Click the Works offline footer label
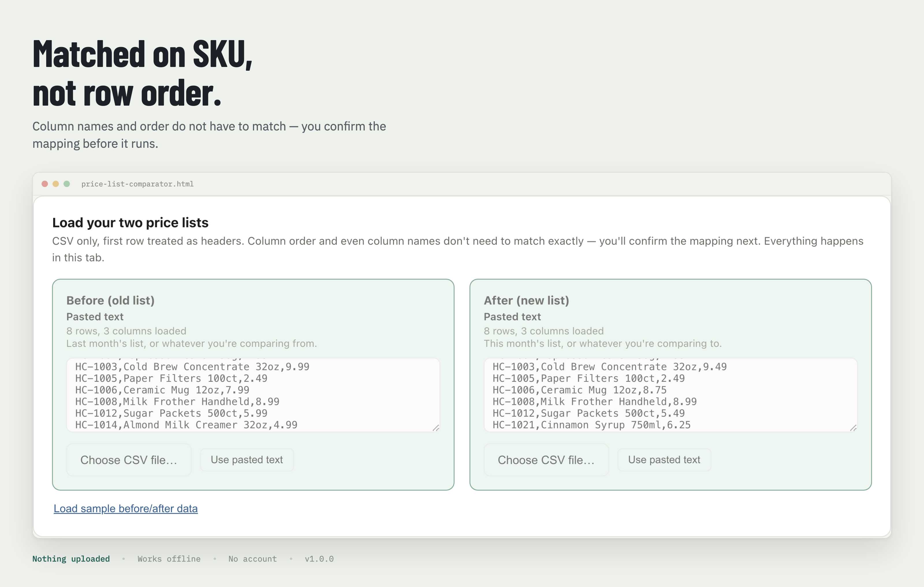This screenshot has width=924, height=587. point(169,559)
